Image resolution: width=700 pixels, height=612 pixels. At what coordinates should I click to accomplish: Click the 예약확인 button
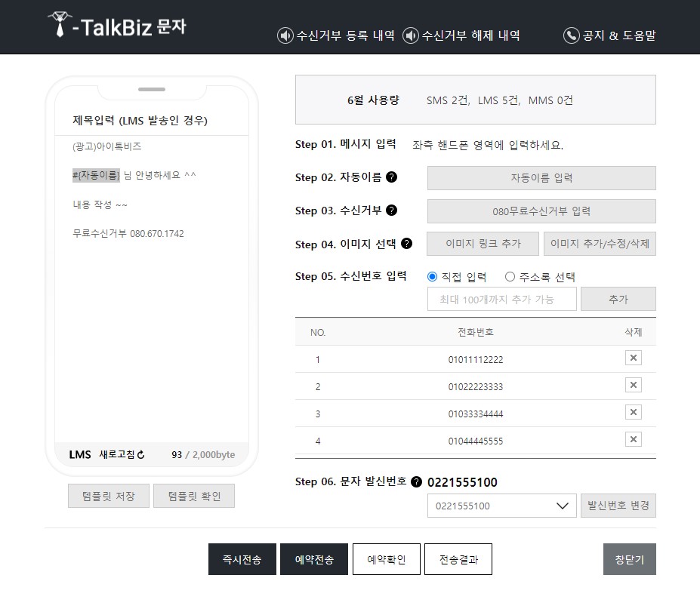pos(386,559)
